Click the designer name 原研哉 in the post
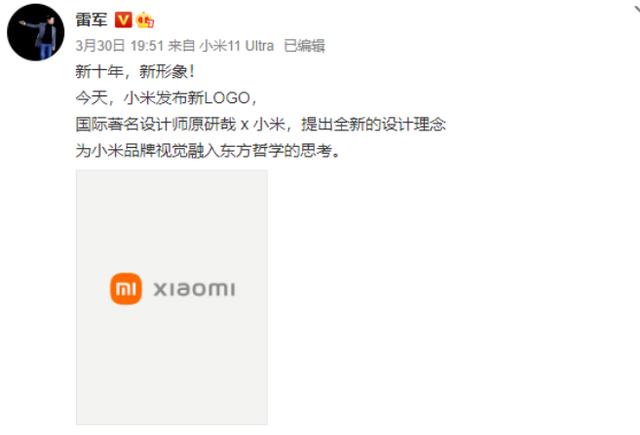640x435 pixels. tap(212, 124)
